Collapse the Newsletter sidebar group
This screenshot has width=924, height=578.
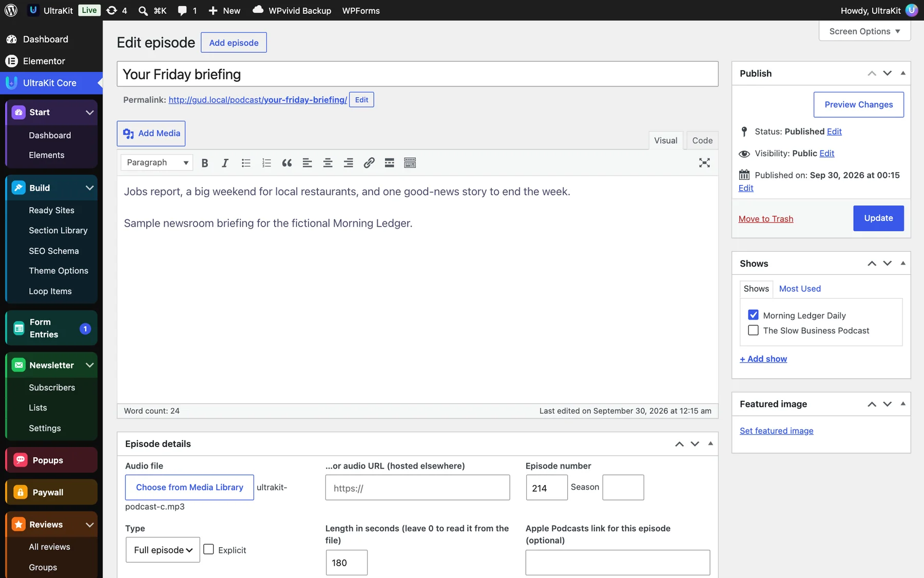[90, 365]
